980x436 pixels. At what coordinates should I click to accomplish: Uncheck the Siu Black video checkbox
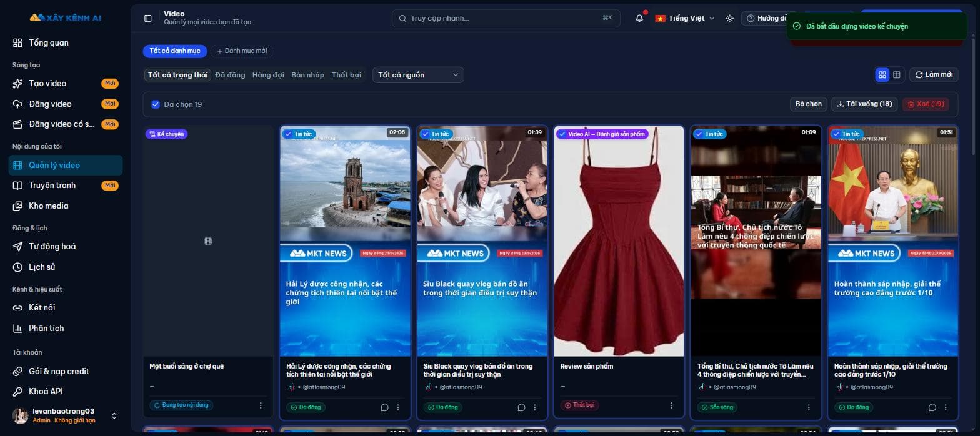point(425,134)
